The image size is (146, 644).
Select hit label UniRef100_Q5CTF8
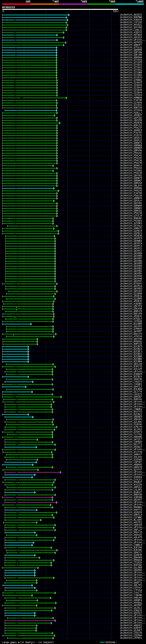click(131, 306)
